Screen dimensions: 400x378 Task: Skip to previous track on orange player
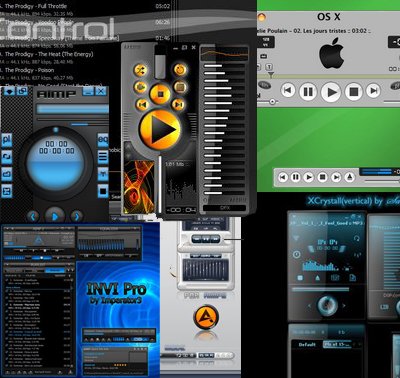142,104
